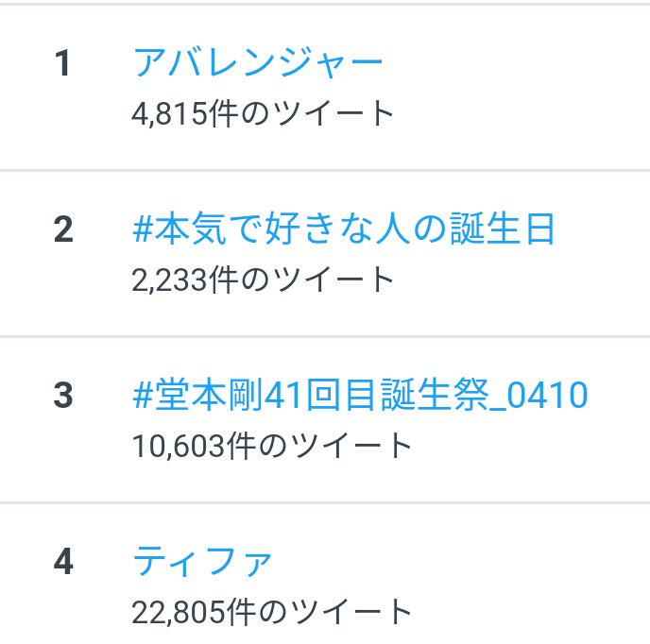Select rank number 2 in the trend list

63,229
